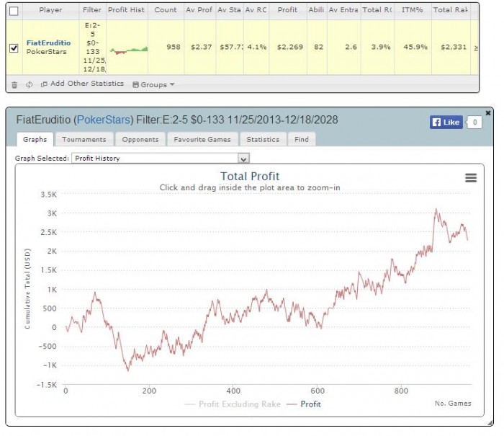Click the $2.37 average profit cell

click(x=201, y=47)
